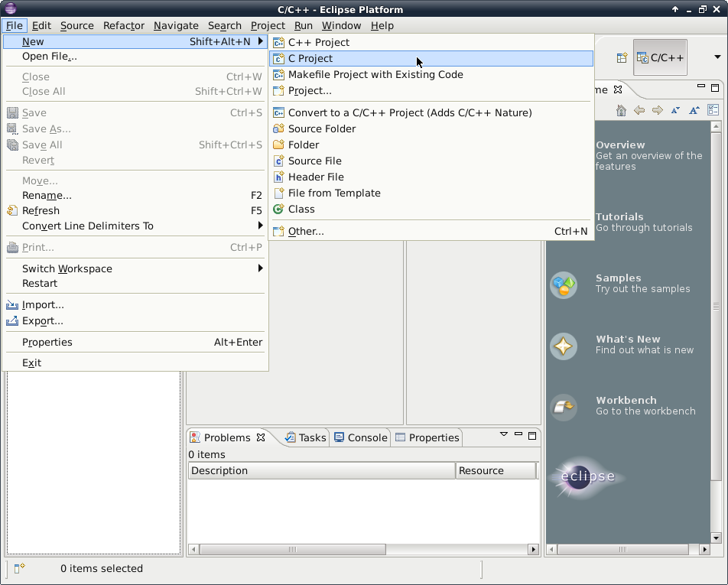Click the status bar new-item icon
This screenshot has width=728, height=585.
[x=20, y=568]
